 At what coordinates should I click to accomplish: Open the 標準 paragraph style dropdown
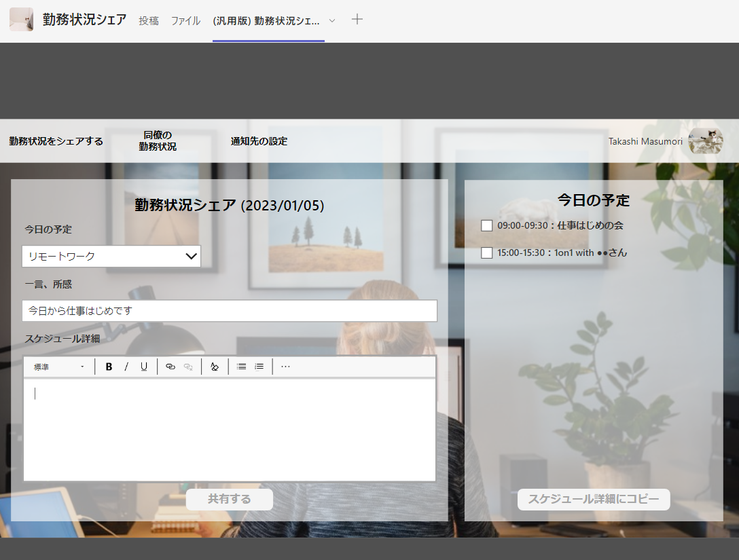(x=59, y=367)
